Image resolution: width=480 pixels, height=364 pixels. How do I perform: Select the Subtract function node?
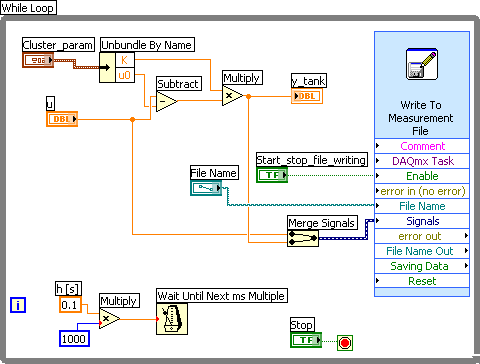pyautogui.click(x=166, y=101)
